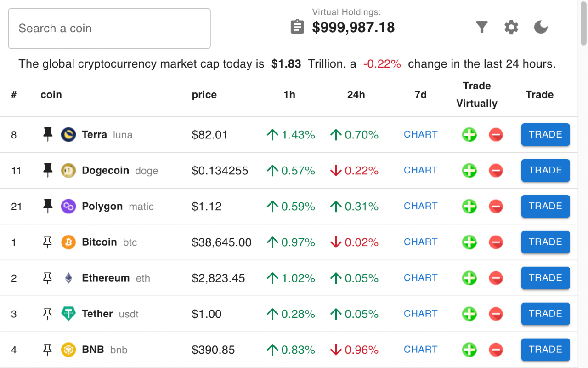The image size is (588, 368).
Task: Unpin Terra from the top
Action: point(47,135)
